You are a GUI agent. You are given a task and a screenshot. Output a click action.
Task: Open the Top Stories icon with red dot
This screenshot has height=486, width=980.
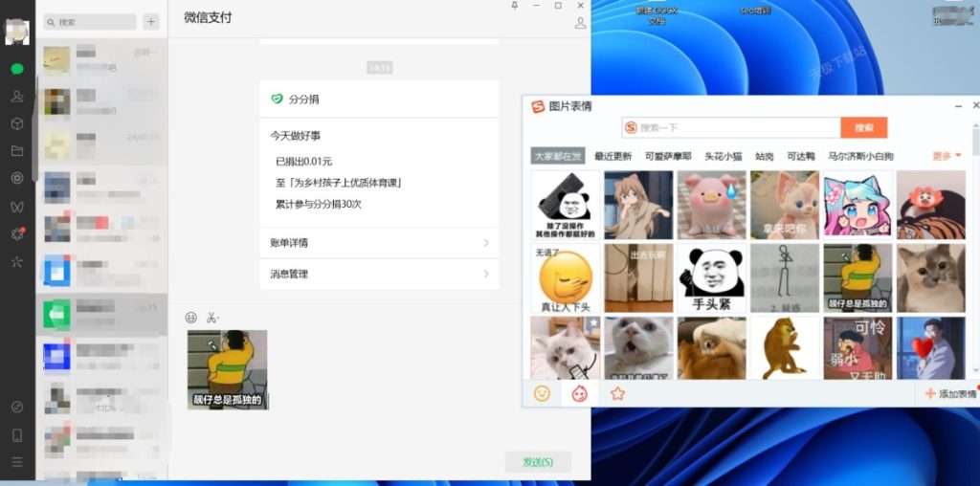pos(17,234)
